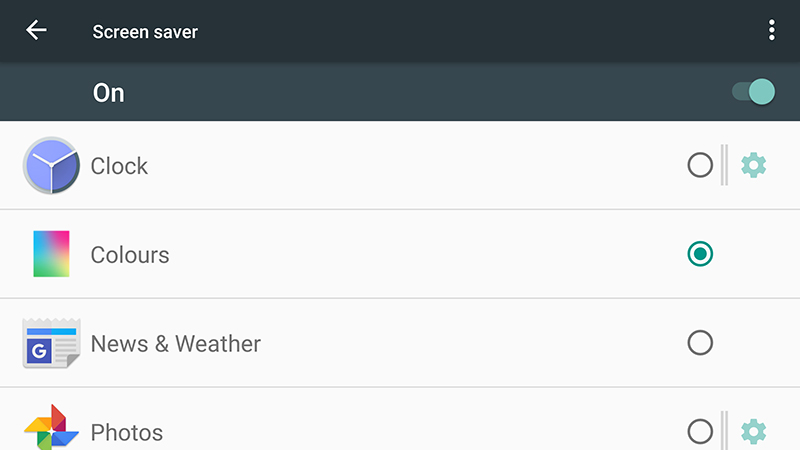Click the News & Weather newspaper icon

[51, 343]
